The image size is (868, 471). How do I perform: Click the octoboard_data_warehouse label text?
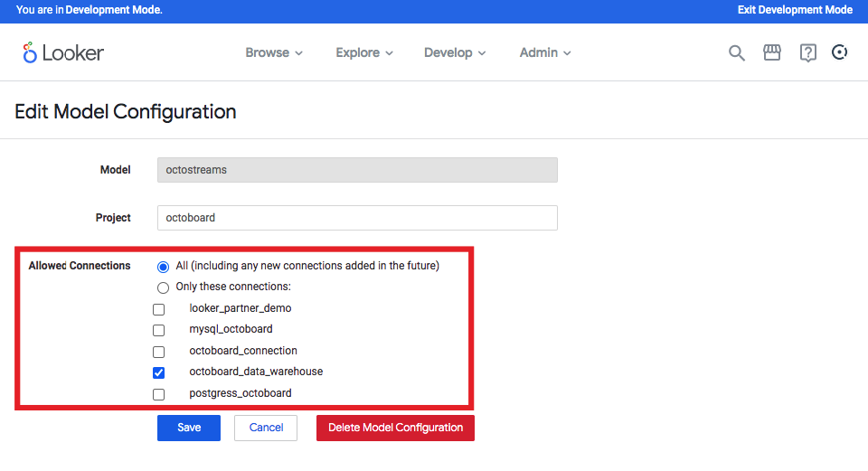(x=256, y=372)
